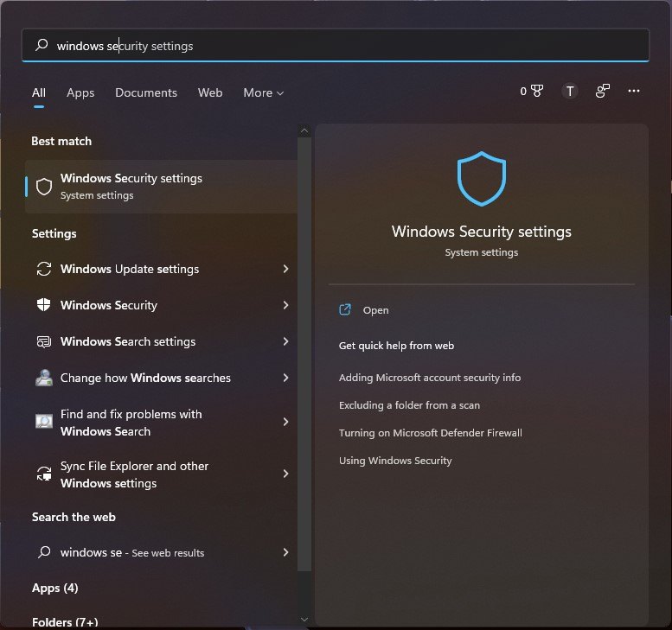Screen dimensions: 672x630
Task: Click the Windows Security filled shield icon
Action: click(44, 305)
